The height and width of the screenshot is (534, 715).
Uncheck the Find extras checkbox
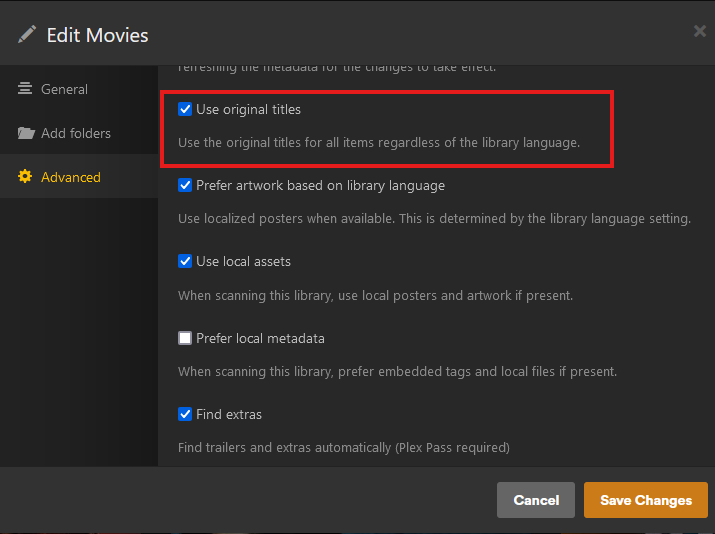[185, 414]
